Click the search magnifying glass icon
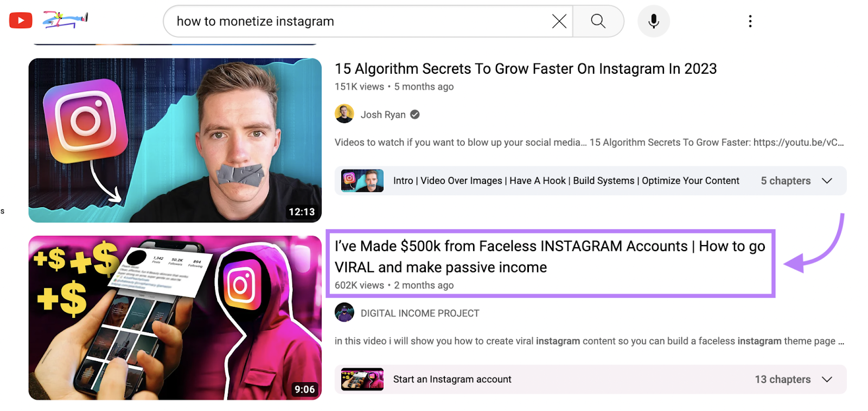 597,21
